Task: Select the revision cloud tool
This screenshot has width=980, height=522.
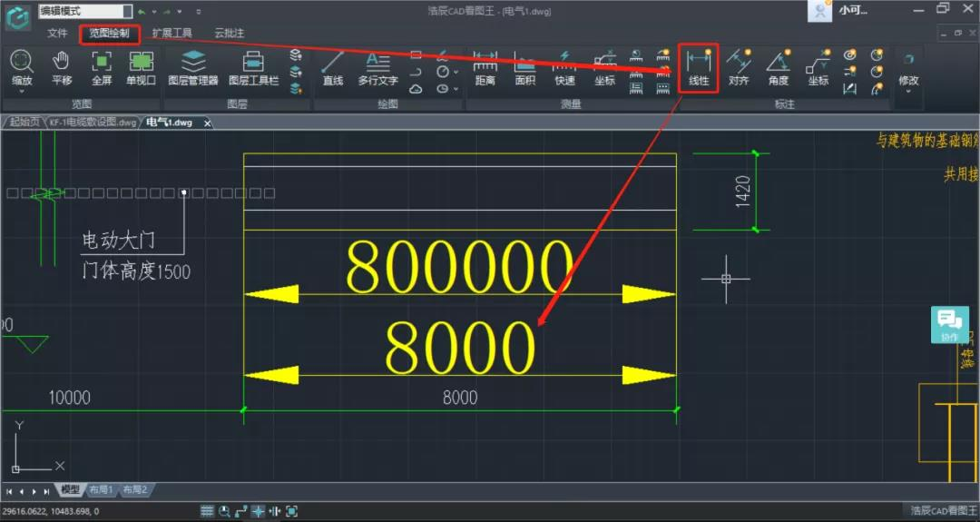Action: click(x=416, y=89)
